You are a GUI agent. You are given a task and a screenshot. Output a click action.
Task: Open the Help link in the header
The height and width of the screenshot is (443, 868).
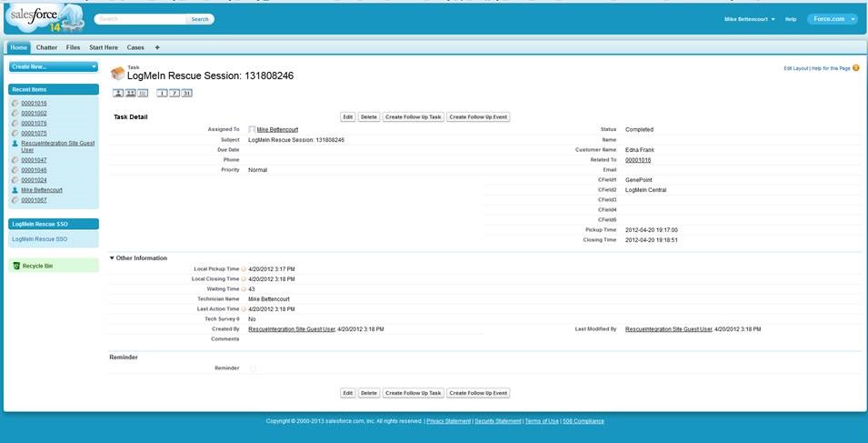(x=791, y=19)
